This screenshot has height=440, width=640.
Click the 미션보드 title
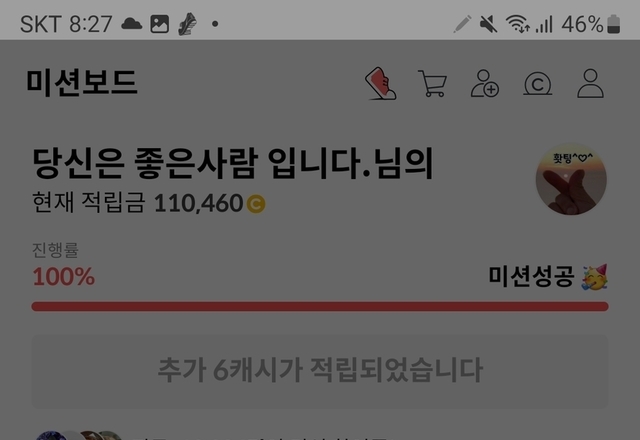[x=82, y=83]
